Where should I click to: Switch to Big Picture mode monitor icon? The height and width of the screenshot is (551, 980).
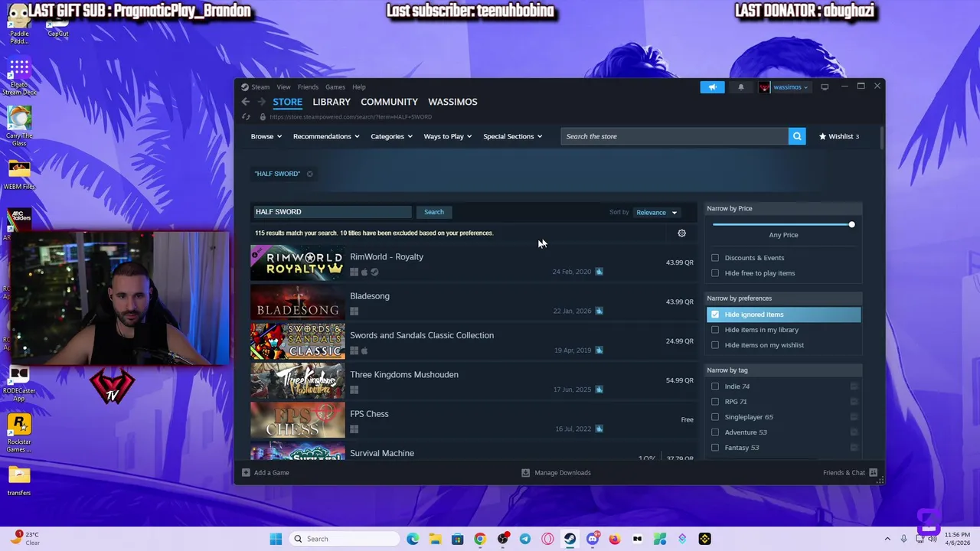point(825,87)
